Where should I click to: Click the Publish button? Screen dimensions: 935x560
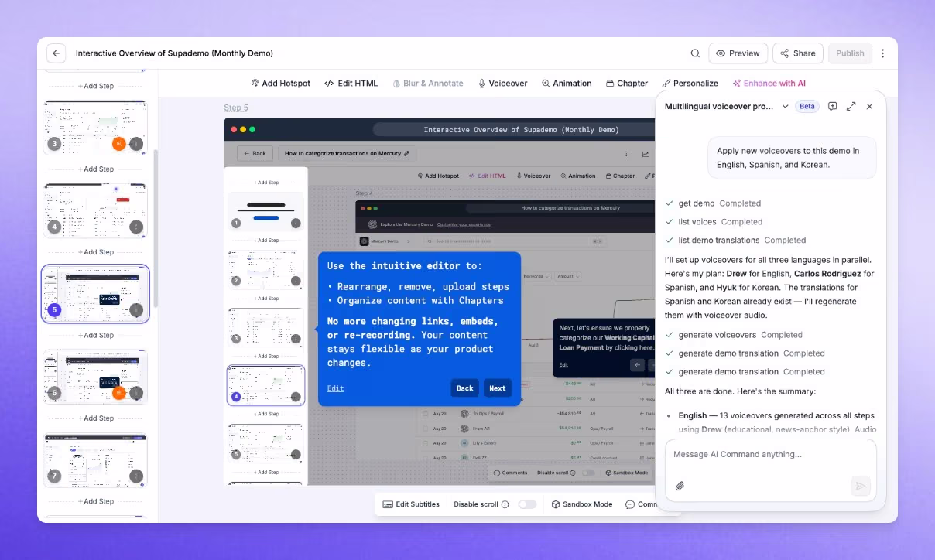pyautogui.click(x=850, y=53)
